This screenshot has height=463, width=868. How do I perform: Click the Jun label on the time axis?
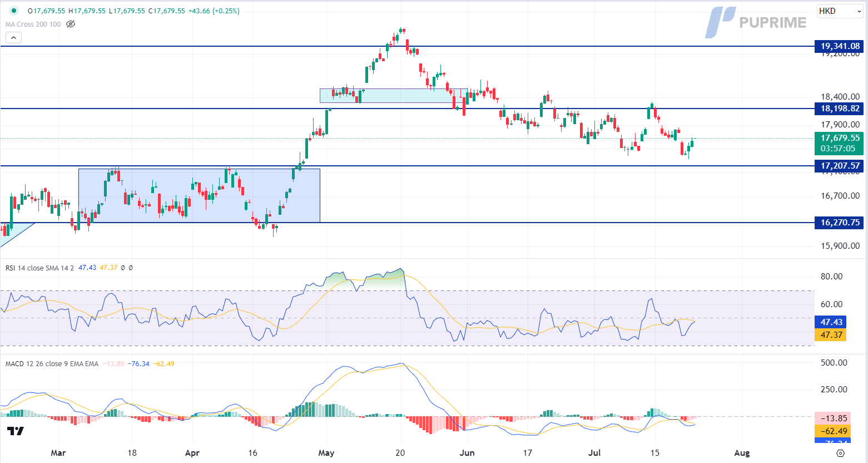(467, 453)
